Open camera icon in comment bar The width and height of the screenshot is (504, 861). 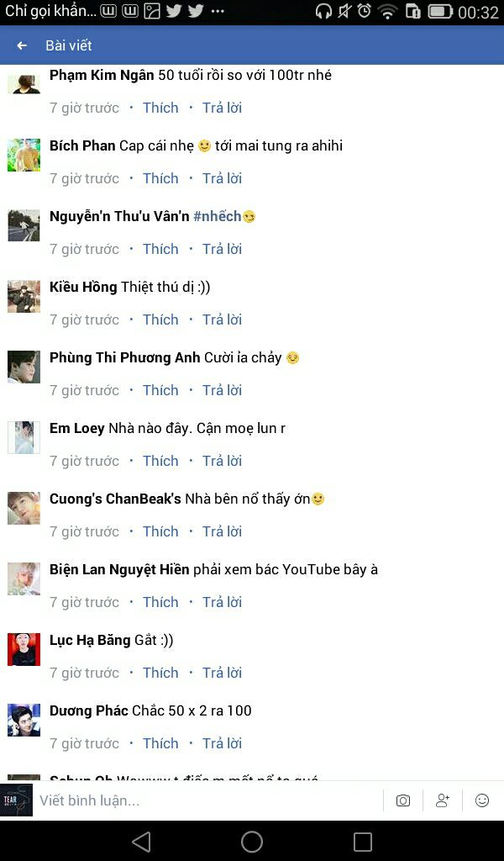403,800
